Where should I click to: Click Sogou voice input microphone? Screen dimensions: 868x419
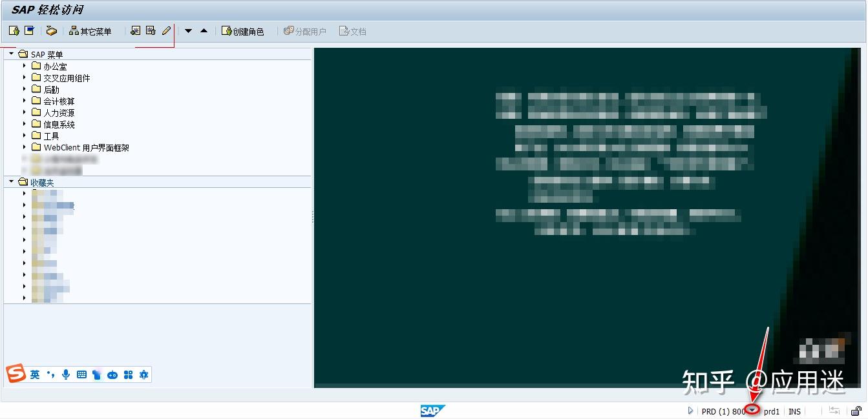66,374
